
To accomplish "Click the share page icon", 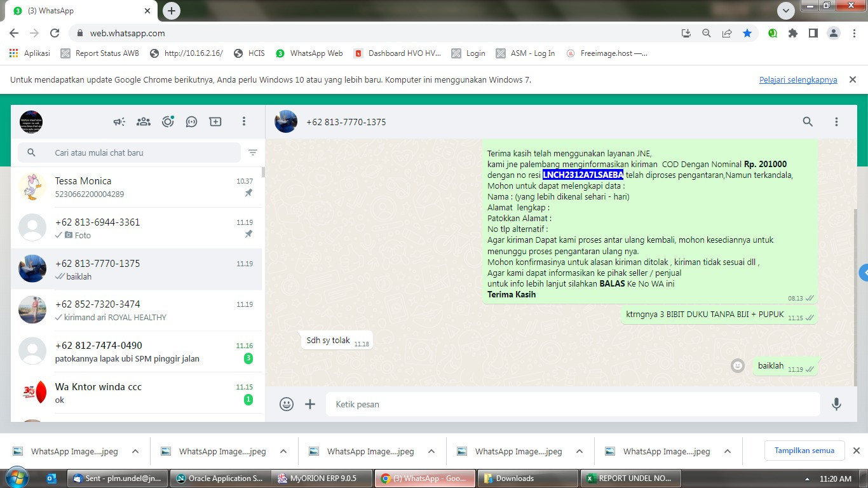I will coord(727,33).
